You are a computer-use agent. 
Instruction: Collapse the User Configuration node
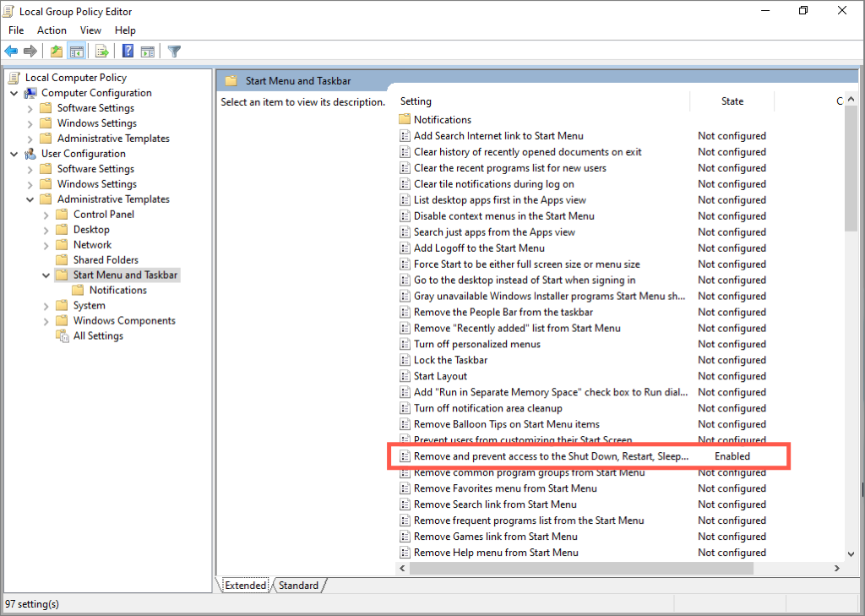pos(14,154)
